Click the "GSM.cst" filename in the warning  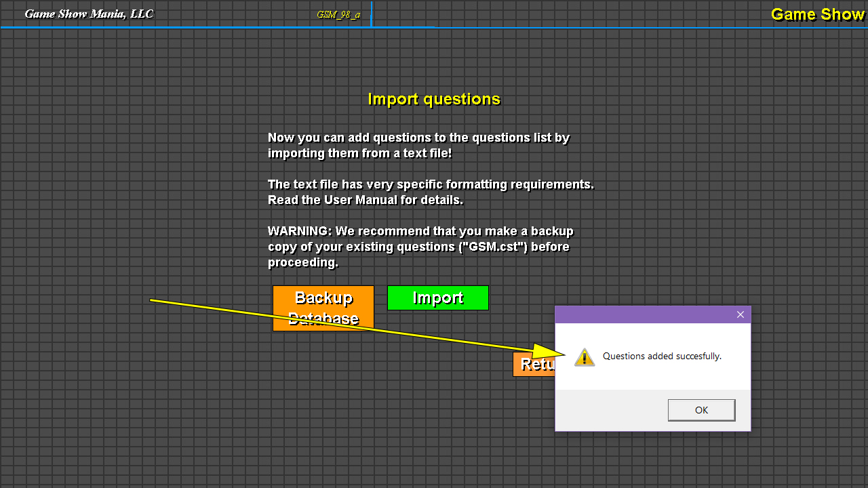[493, 247]
